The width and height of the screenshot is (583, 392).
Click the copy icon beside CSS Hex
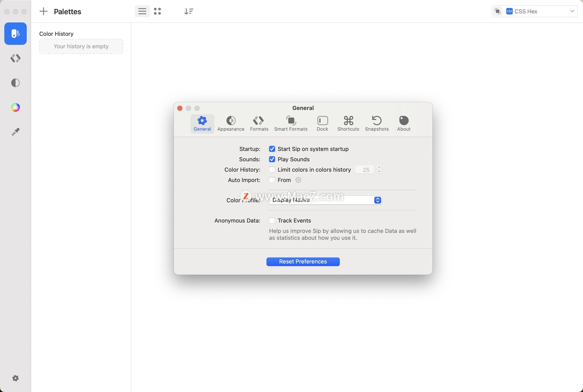pos(498,12)
